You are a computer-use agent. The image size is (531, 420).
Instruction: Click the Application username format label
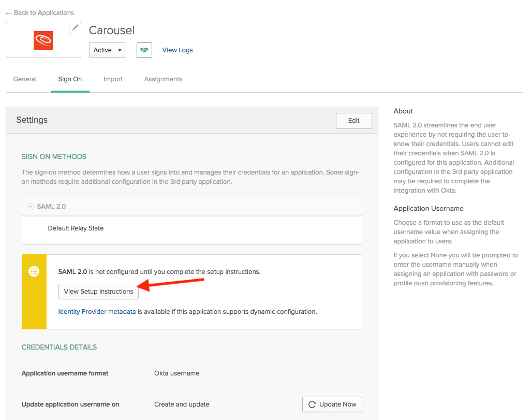coord(65,373)
